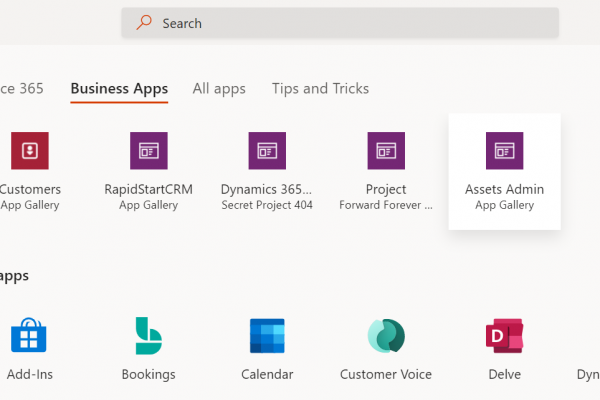
Task: Launch the Bookings app icon
Action: 149,336
